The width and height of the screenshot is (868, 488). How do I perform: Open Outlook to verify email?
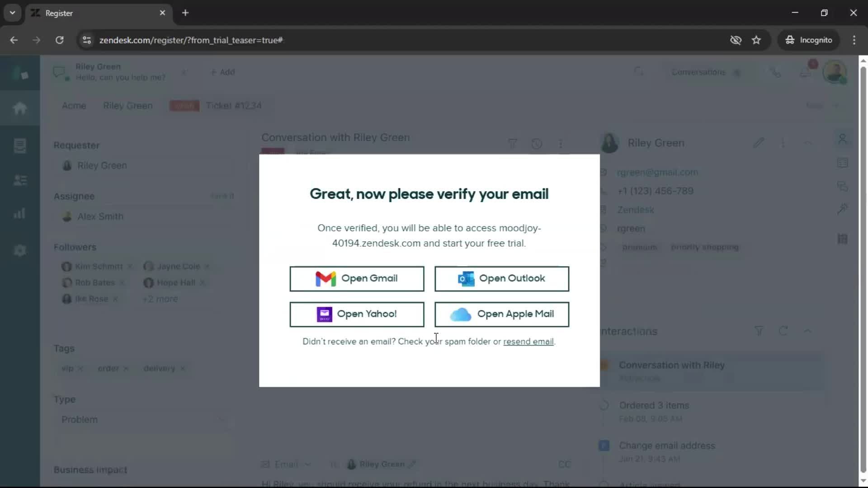[x=502, y=279]
